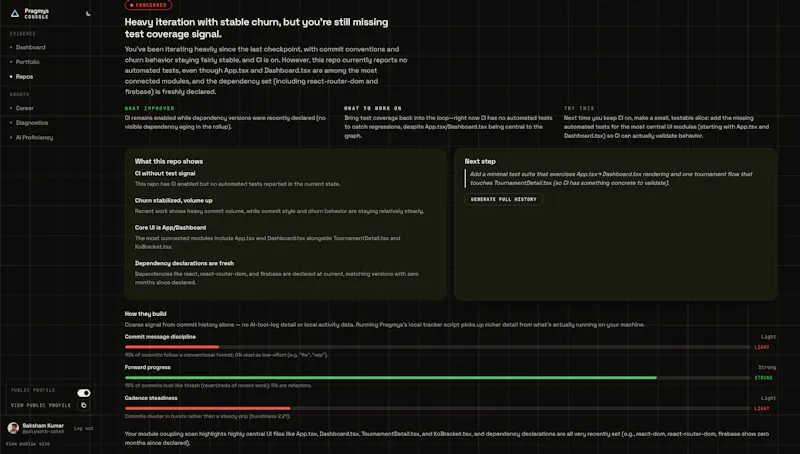The image size is (800, 454).
Task: Click the Concerned status badge
Action: [148, 5]
